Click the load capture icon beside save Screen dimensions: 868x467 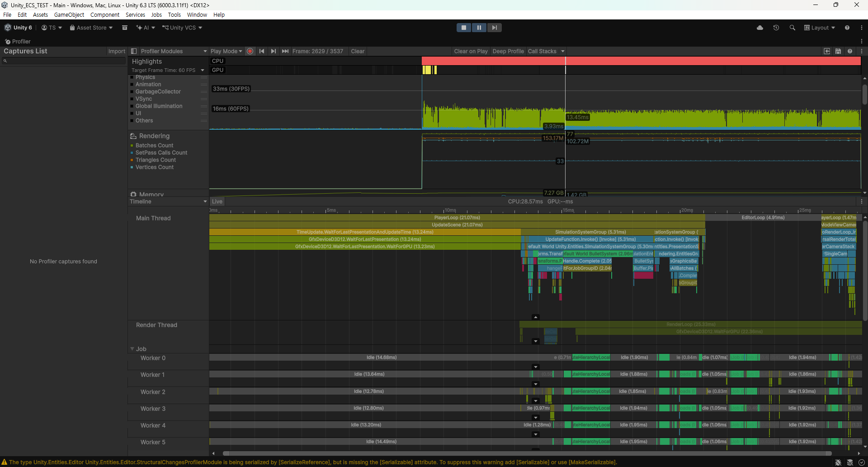pos(827,51)
